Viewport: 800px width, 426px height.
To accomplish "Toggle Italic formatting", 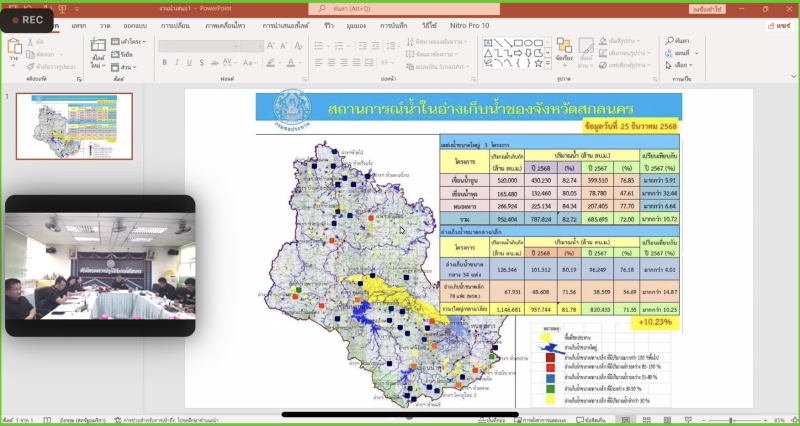I will point(175,64).
